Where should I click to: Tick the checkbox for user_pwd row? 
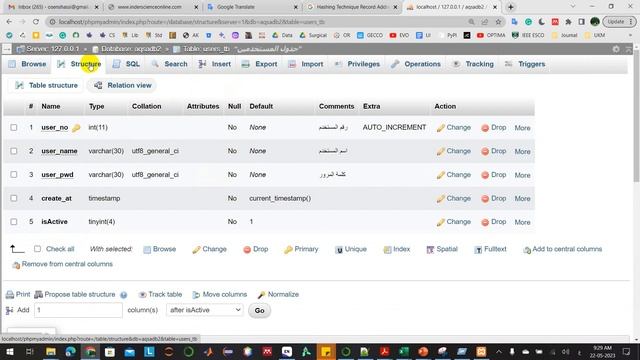coord(14,175)
